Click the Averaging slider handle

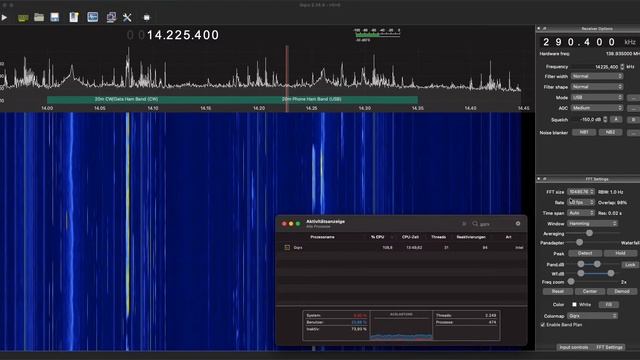589,233
